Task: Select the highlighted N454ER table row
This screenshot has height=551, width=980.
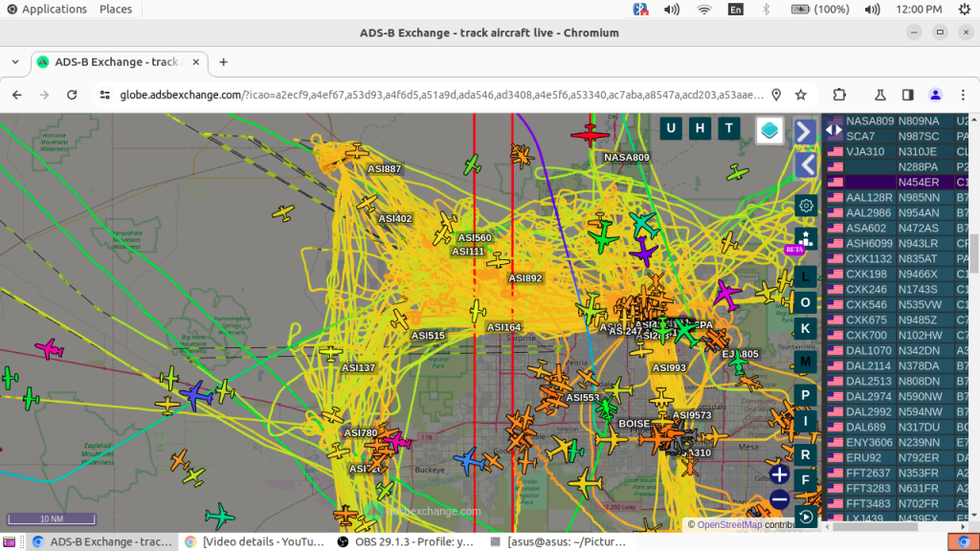Action: (898, 183)
